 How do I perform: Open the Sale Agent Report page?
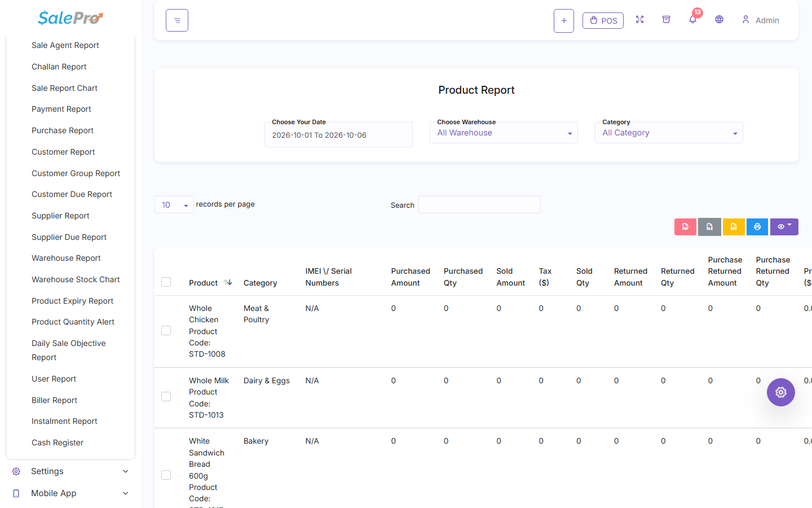pos(65,45)
